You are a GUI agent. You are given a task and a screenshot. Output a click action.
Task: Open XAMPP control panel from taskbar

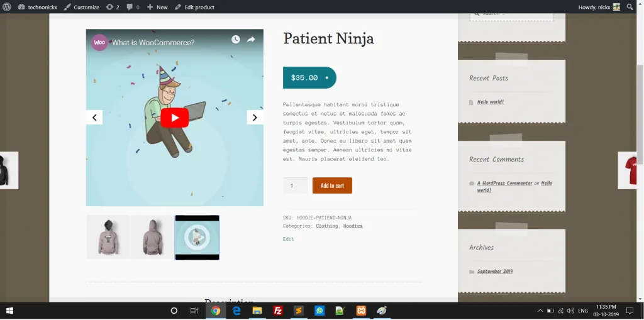point(361,311)
